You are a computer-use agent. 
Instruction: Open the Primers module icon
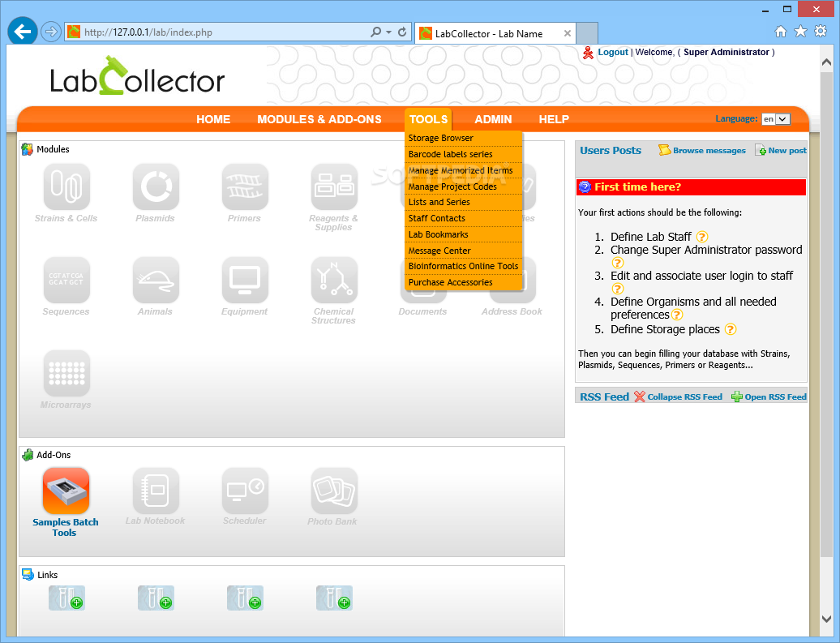(x=245, y=186)
